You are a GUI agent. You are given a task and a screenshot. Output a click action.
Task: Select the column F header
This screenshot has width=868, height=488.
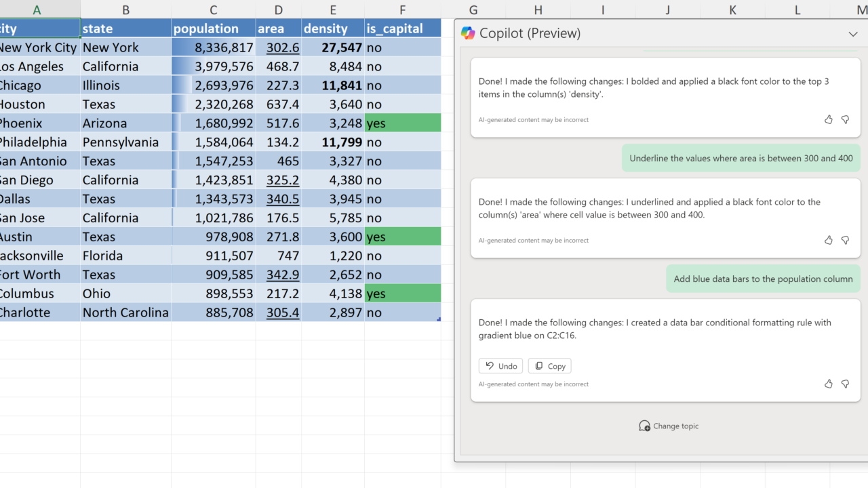[x=403, y=9]
